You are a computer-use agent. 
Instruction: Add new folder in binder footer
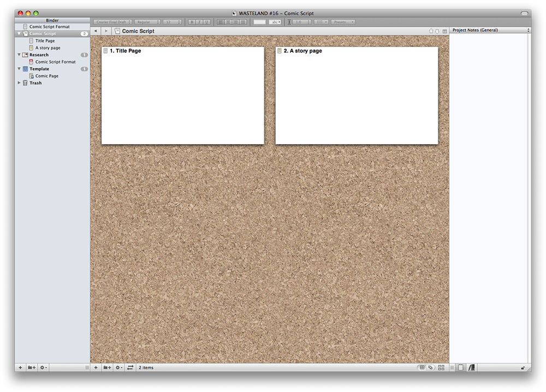coord(32,368)
